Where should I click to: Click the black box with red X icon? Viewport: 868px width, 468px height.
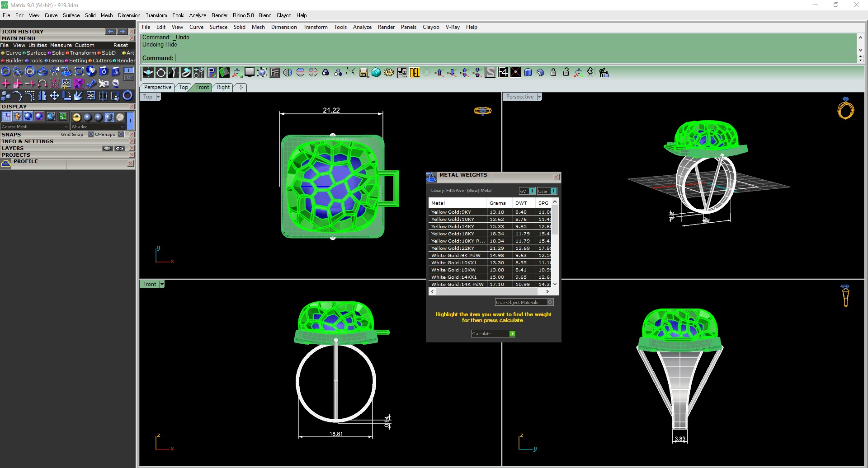[x=515, y=72]
